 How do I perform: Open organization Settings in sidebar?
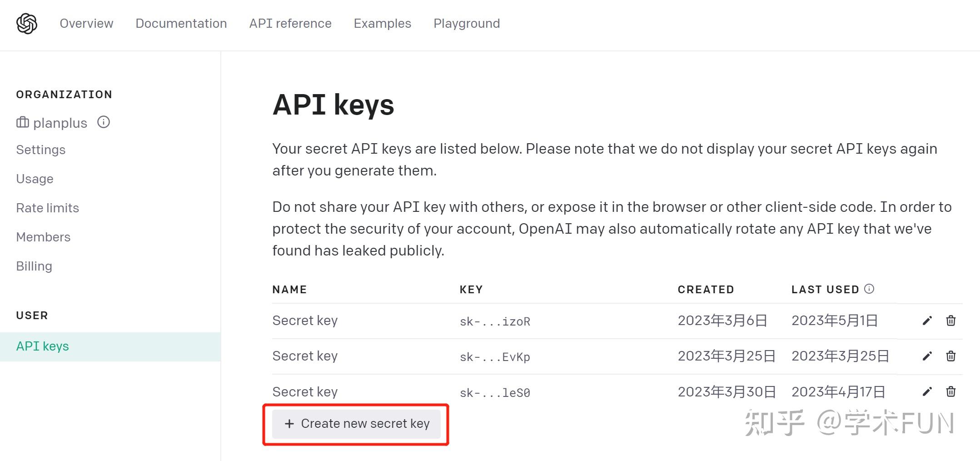coord(41,150)
